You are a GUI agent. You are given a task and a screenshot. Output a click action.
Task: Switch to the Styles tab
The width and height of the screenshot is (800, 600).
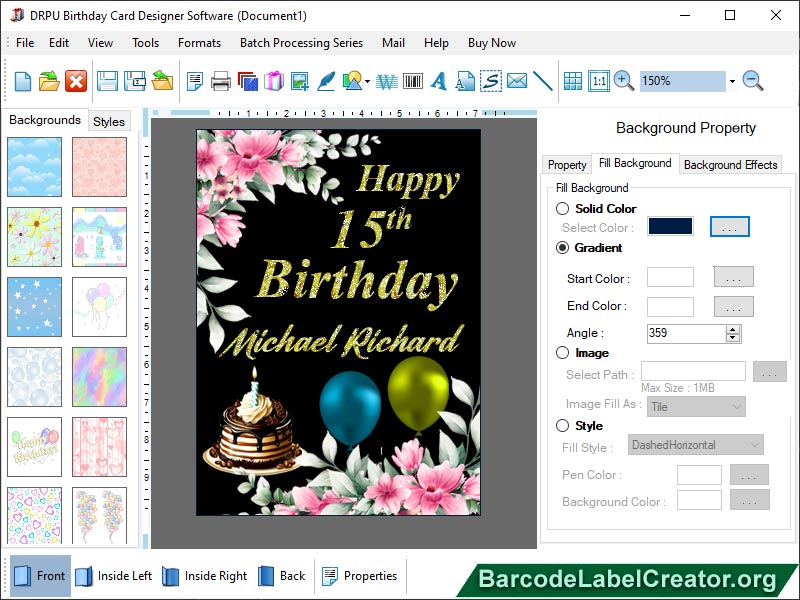click(x=109, y=121)
